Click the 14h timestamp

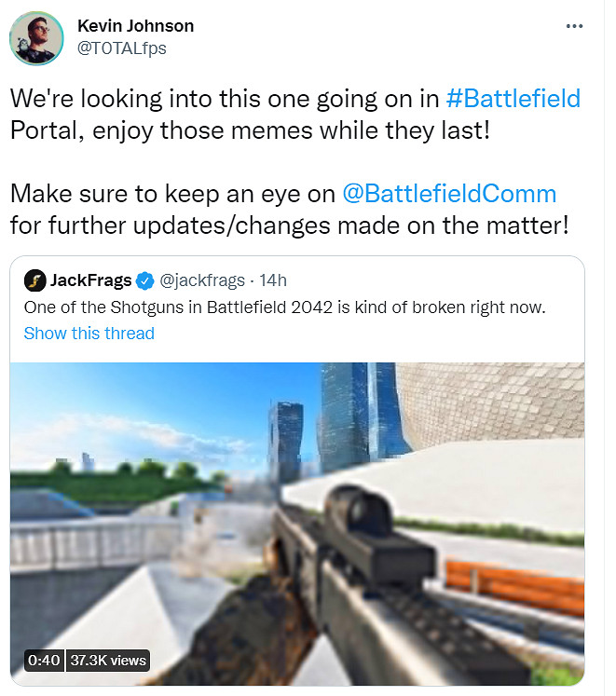pos(273,280)
